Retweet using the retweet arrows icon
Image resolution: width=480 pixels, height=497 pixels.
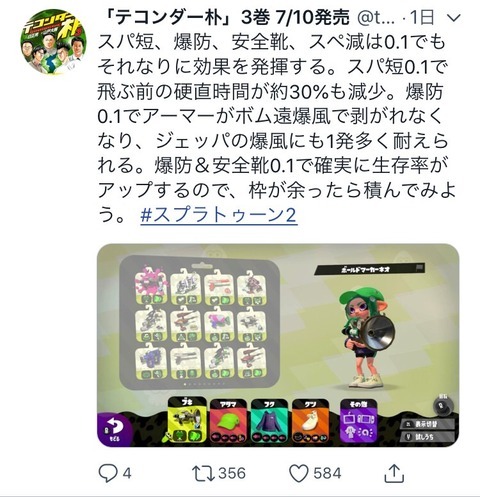click(x=203, y=473)
